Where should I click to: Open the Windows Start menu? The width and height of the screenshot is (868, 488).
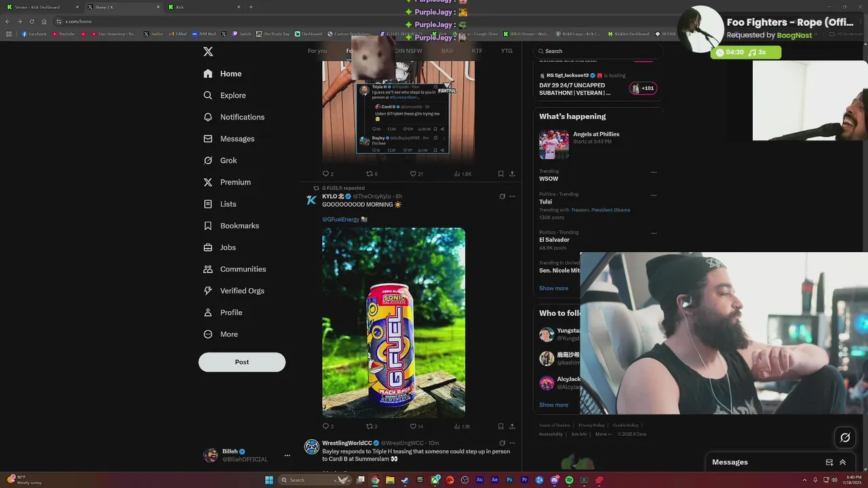(x=269, y=480)
